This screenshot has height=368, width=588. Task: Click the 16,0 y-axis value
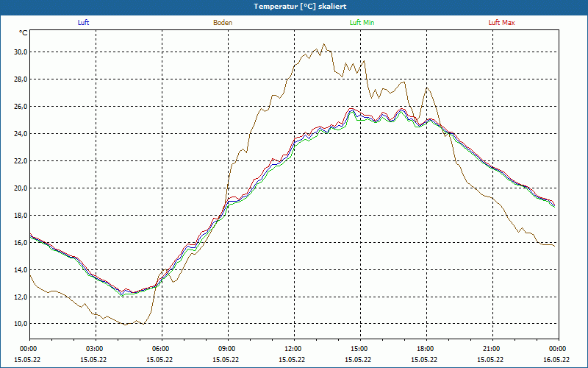click(21, 243)
